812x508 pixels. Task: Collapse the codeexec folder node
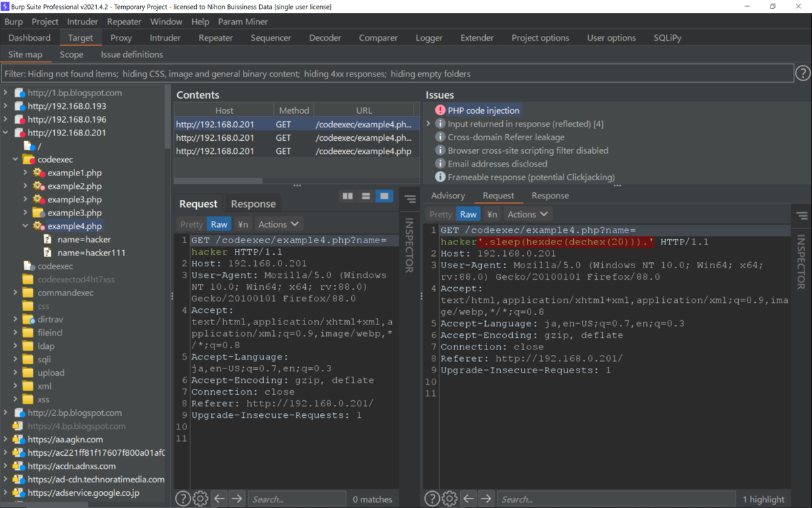tap(16, 160)
